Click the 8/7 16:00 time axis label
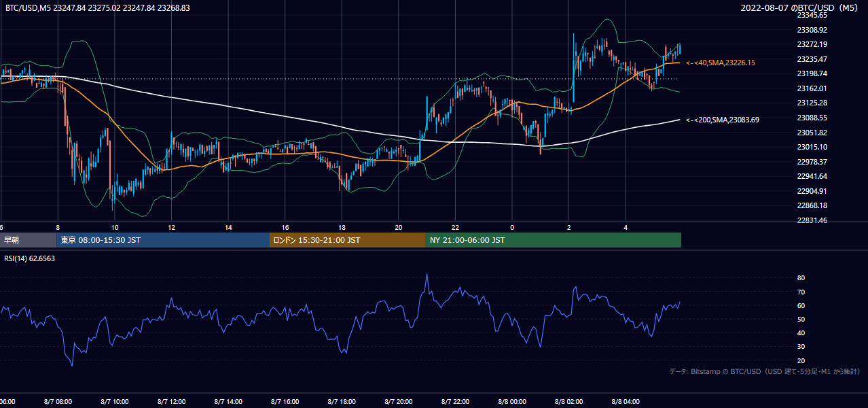The image size is (868, 408). [285, 402]
